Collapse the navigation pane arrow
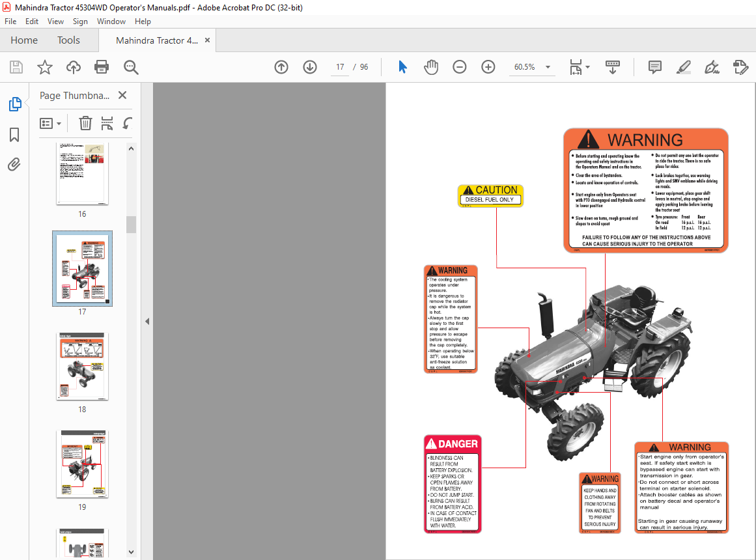Screen dimensions: 756x560 (147, 321)
